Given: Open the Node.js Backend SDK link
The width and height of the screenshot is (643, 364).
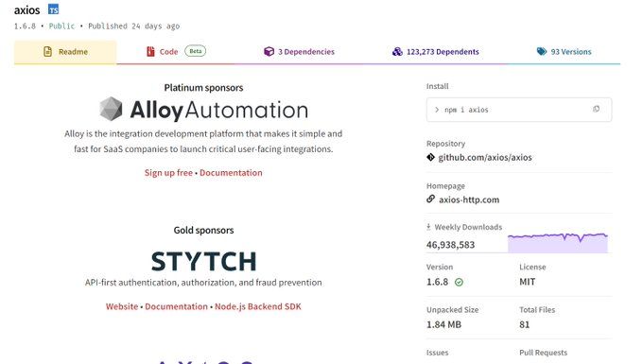Looking at the screenshot, I should coord(258,306).
